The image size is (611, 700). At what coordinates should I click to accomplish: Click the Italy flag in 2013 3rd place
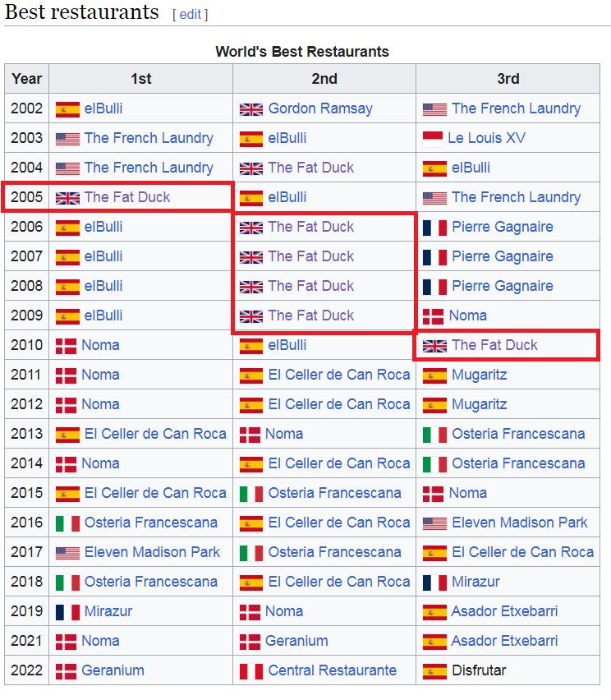tap(434, 435)
